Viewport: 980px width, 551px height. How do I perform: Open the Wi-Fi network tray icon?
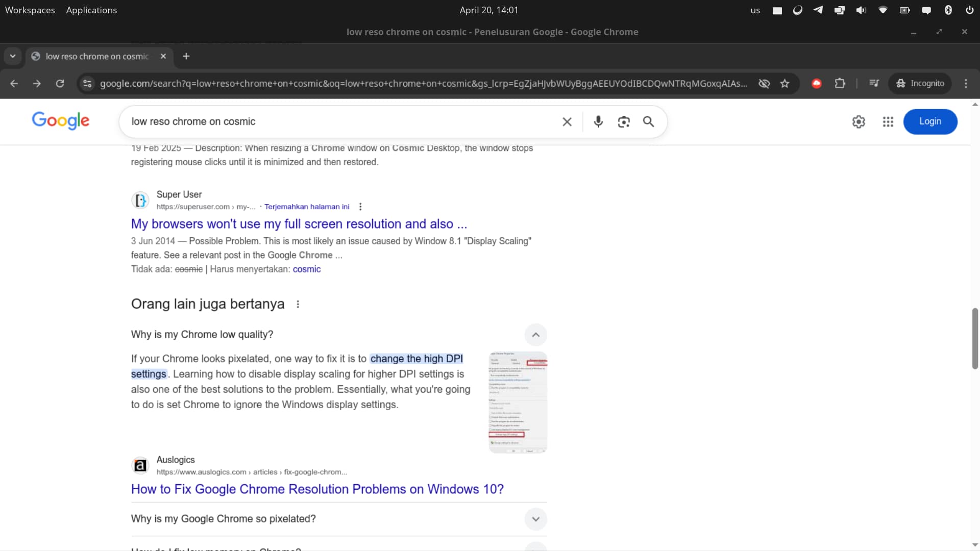883,10
